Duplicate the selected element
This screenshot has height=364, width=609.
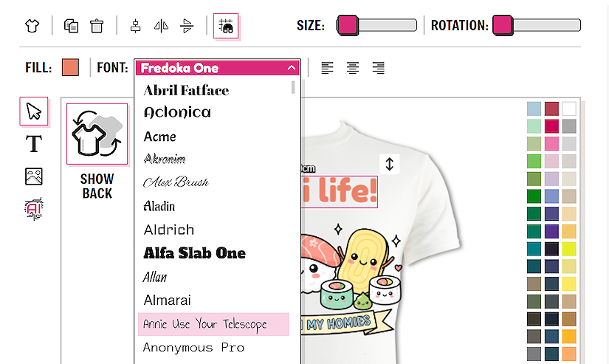coord(71,26)
